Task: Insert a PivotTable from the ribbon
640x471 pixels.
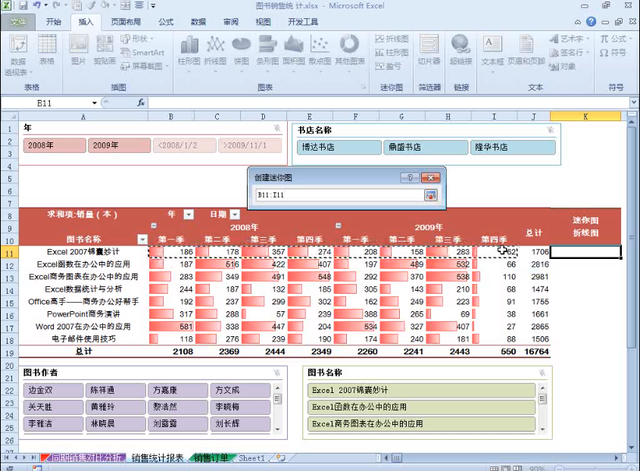Action: pos(18,54)
